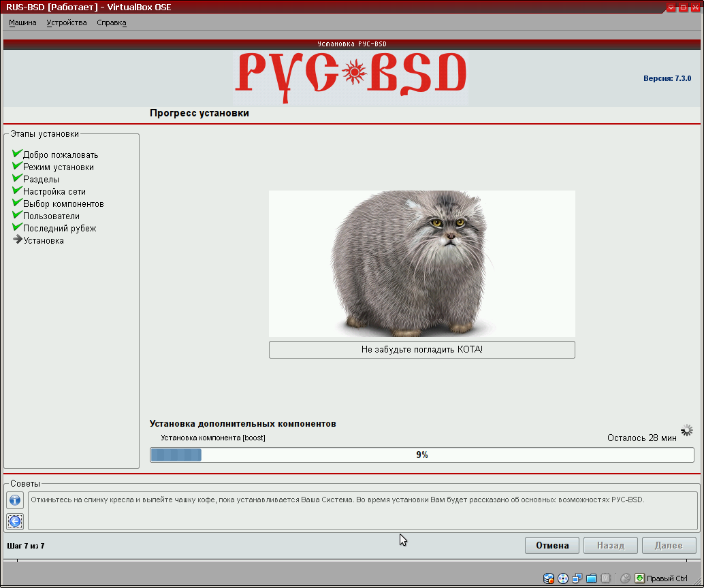Click the VirtualBox window resize grip
Image resolution: width=704 pixels, height=588 pixels.
697,581
